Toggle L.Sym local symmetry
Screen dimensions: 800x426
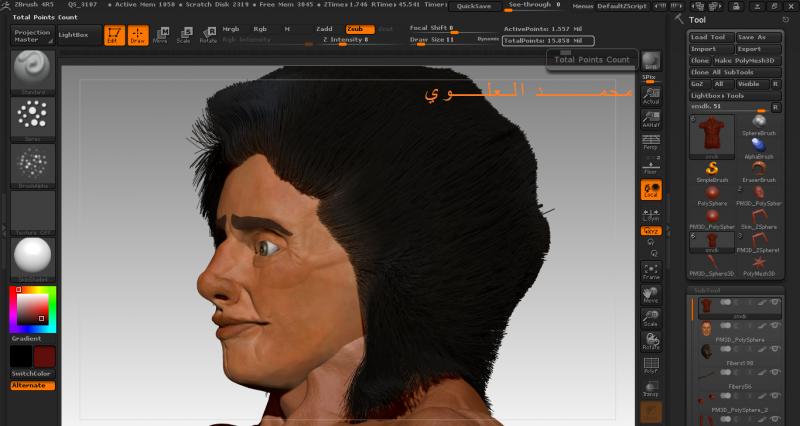651,215
